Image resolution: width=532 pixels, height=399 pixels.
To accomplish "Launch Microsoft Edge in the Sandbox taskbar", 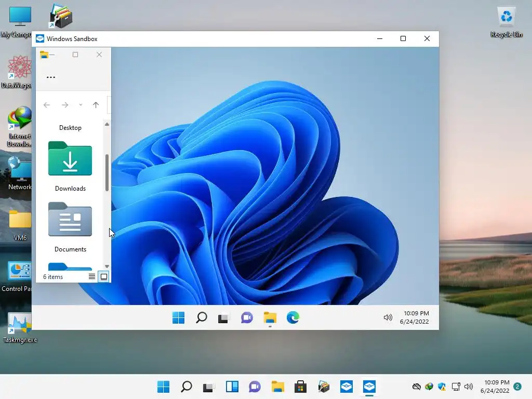I will point(293,317).
